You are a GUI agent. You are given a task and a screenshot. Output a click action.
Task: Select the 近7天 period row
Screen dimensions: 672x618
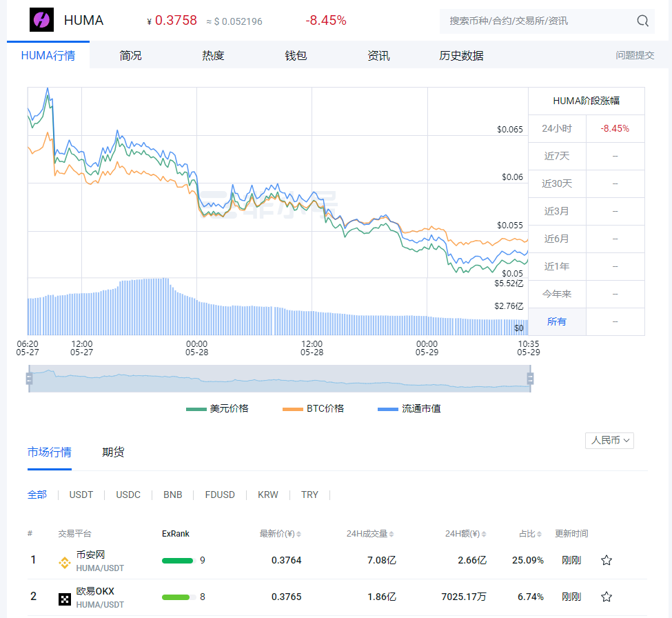tap(587, 156)
